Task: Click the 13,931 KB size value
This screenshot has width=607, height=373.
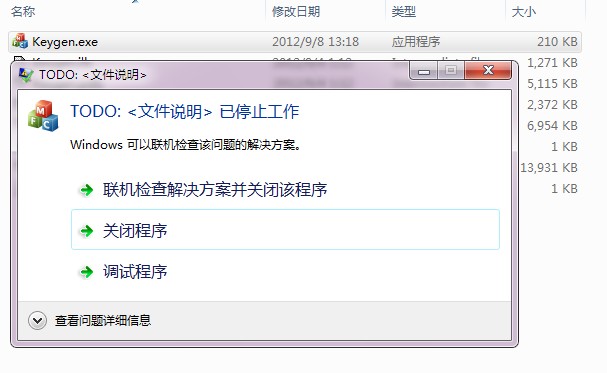Action: pyautogui.click(x=549, y=168)
